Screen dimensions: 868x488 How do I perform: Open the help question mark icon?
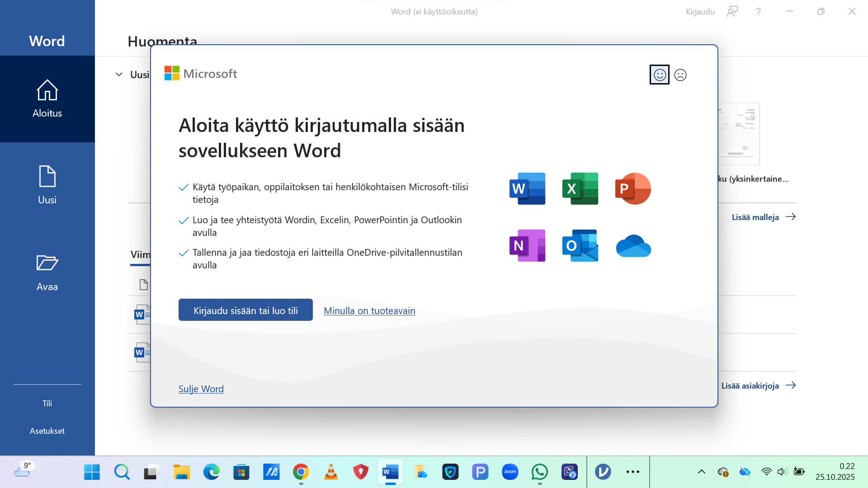[759, 11]
